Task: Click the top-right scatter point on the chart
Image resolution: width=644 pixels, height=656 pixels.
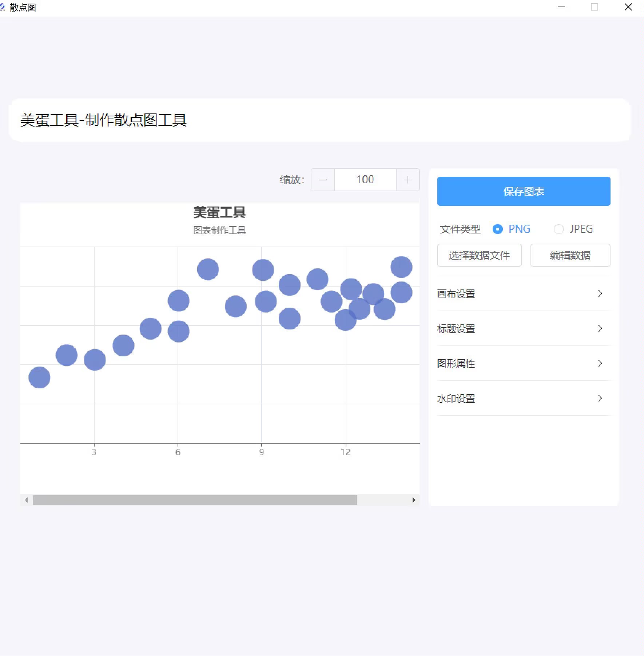Action: pyautogui.click(x=401, y=267)
